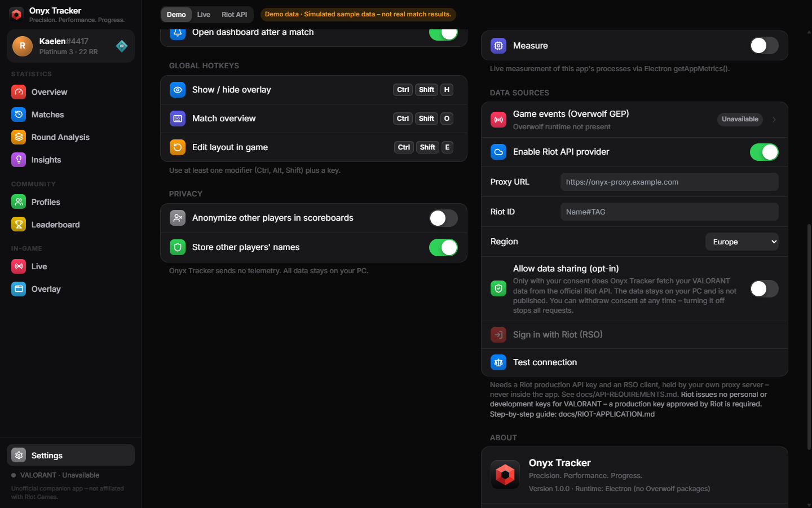The width and height of the screenshot is (812, 508).
Task: Click the Kaelen#4417 profile card
Action: 70,46
